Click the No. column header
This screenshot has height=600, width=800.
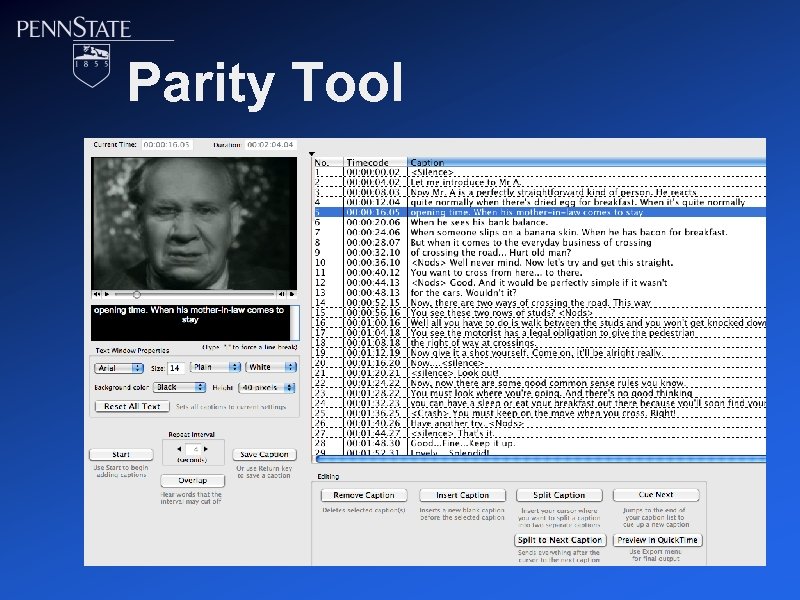(x=328, y=162)
